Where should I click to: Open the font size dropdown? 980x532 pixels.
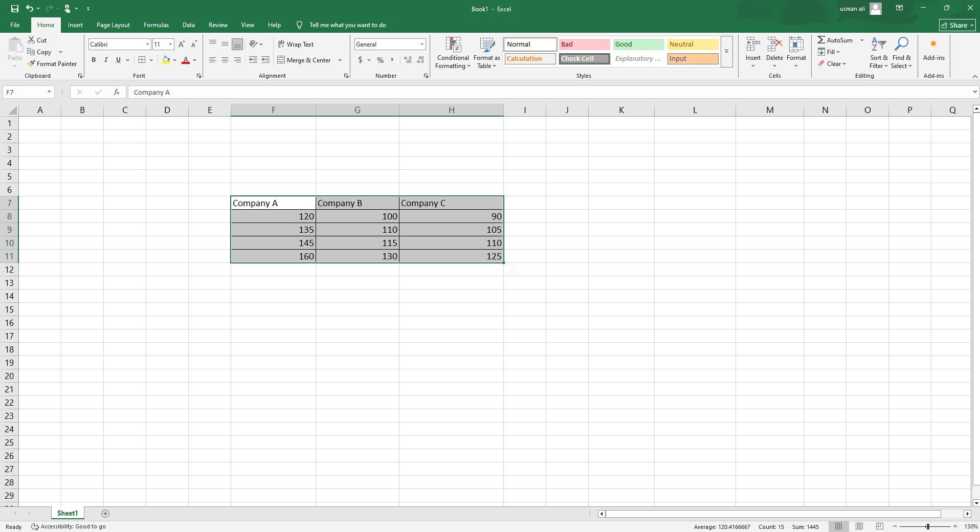tap(170, 45)
